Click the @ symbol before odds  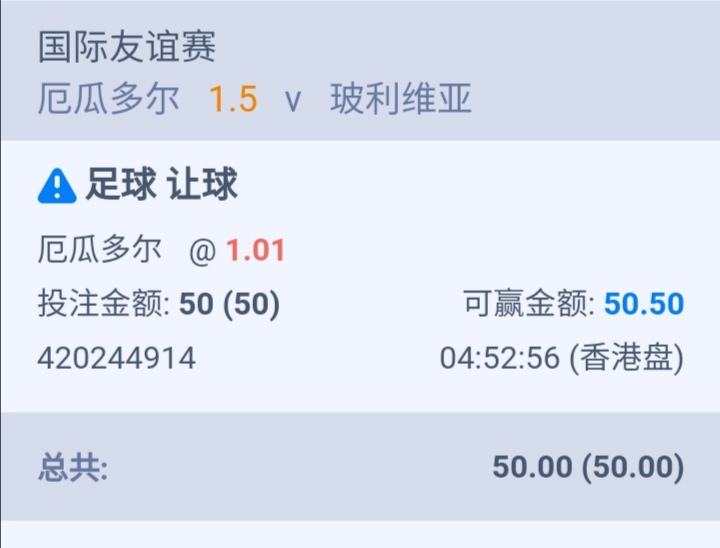pos(202,251)
